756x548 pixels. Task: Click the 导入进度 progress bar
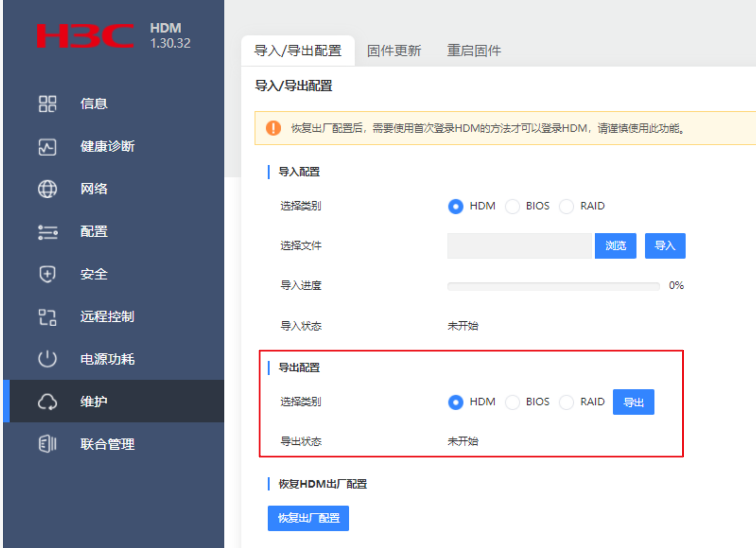pos(553,286)
